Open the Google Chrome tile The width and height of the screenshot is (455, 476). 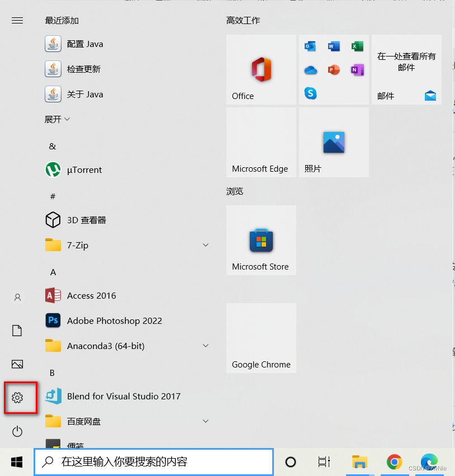[261, 338]
